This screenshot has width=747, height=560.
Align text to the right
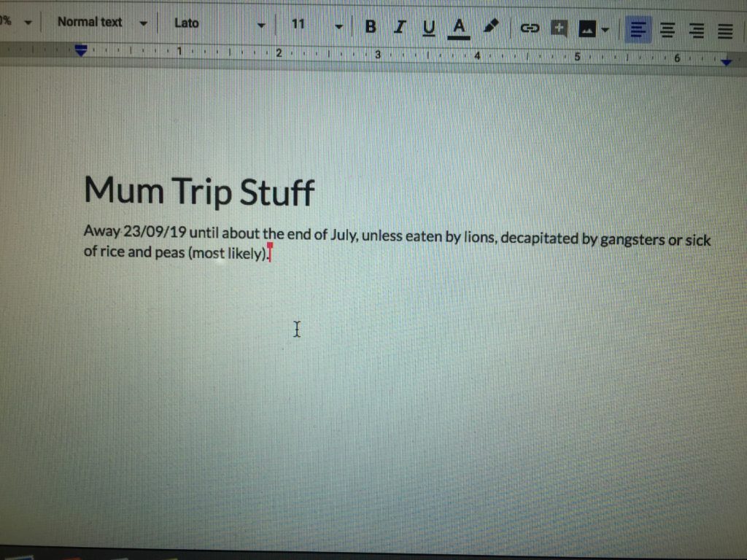click(697, 31)
